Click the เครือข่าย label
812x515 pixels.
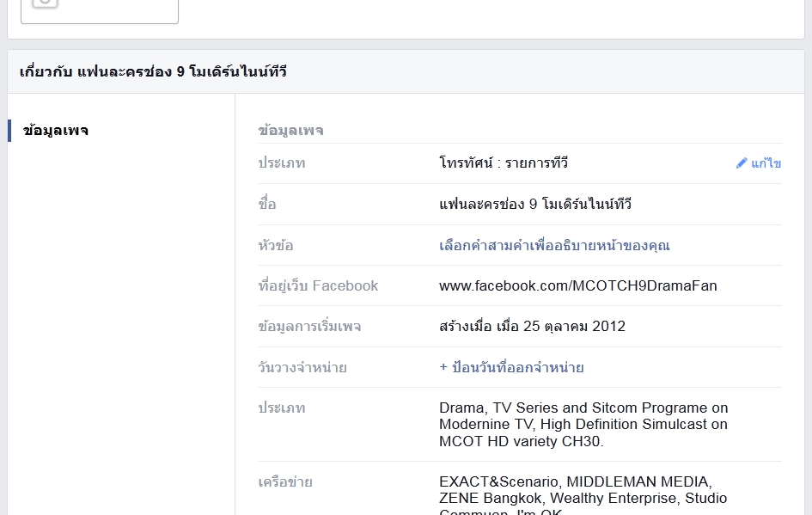(285, 482)
